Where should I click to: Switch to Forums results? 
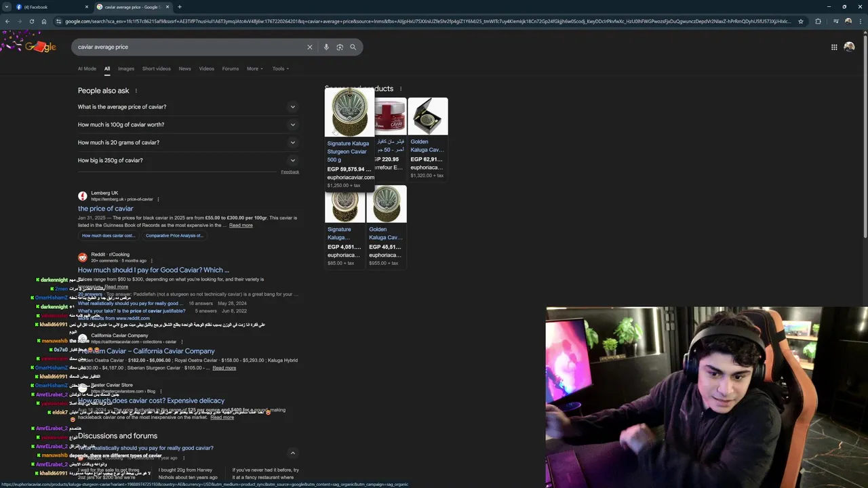click(x=230, y=68)
